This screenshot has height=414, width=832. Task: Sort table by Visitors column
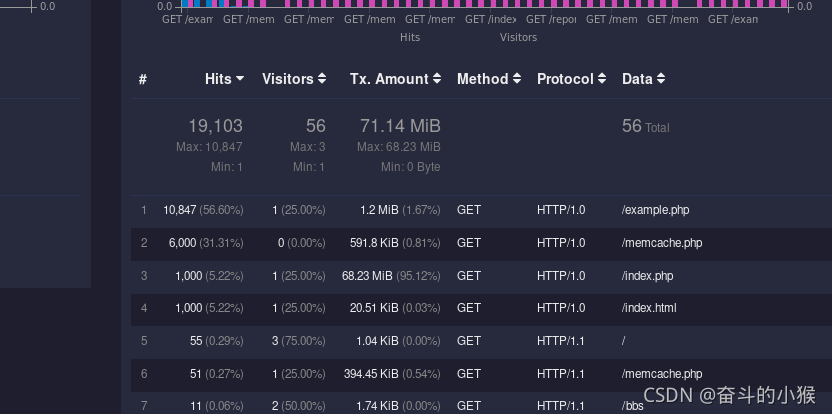[294, 79]
